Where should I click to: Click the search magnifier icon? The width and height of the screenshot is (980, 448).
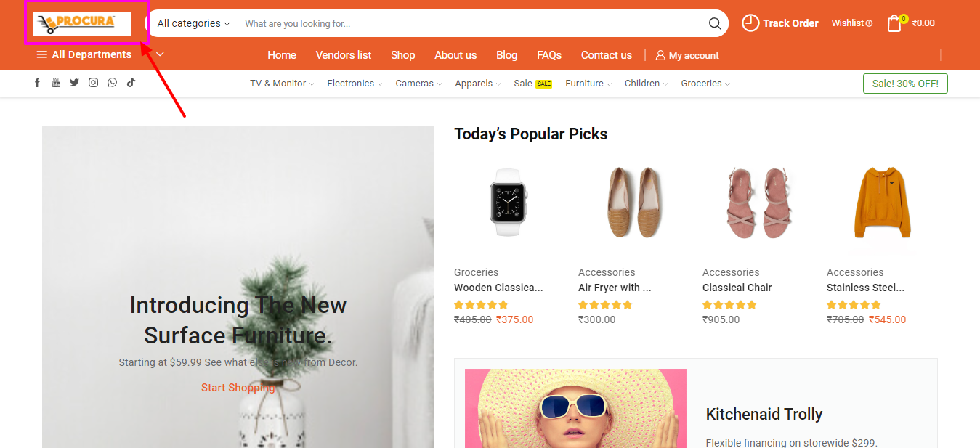click(x=715, y=23)
